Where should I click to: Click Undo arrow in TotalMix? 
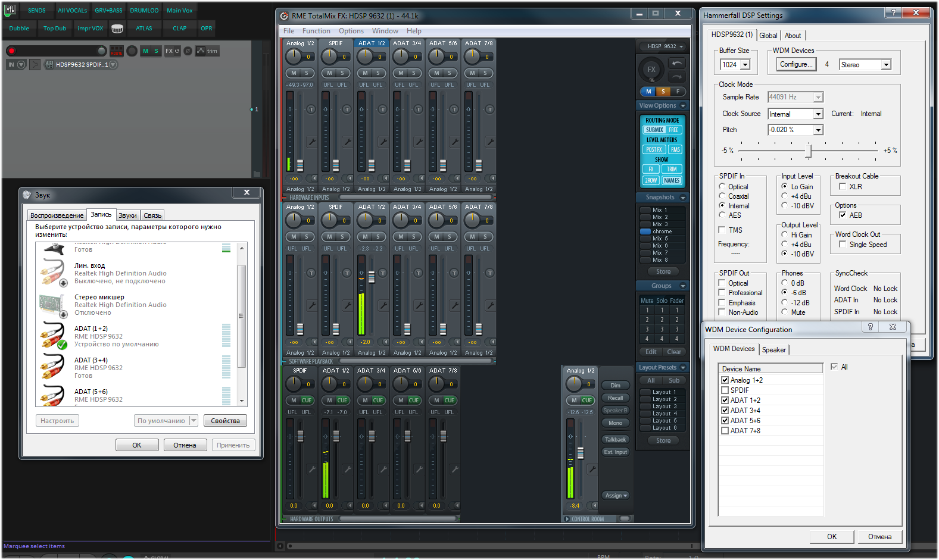coord(676,63)
